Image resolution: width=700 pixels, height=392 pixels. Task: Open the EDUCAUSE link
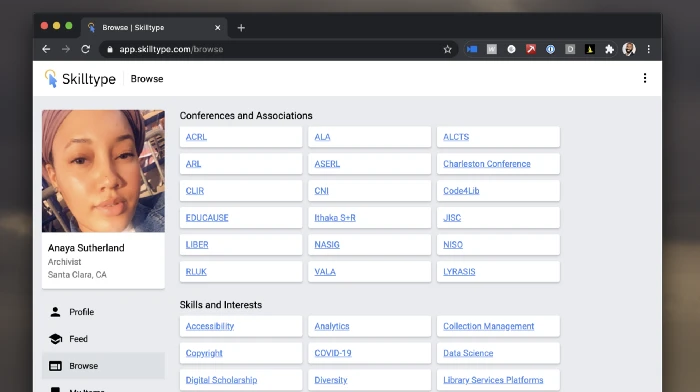pos(207,217)
